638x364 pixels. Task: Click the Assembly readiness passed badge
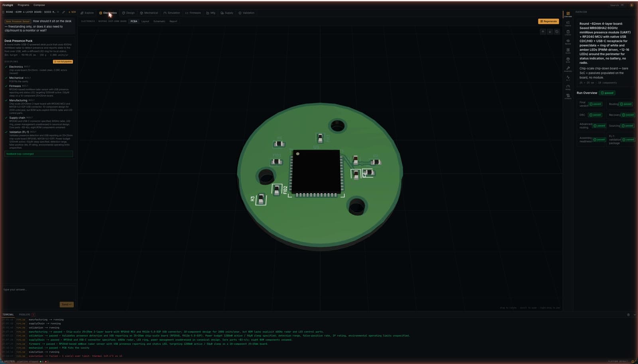pyautogui.click(x=599, y=140)
